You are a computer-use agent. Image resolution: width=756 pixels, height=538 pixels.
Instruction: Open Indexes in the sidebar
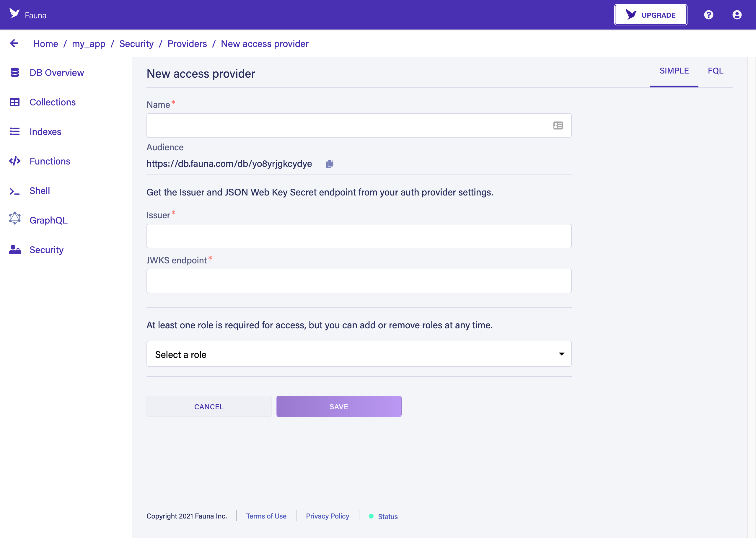pos(45,131)
